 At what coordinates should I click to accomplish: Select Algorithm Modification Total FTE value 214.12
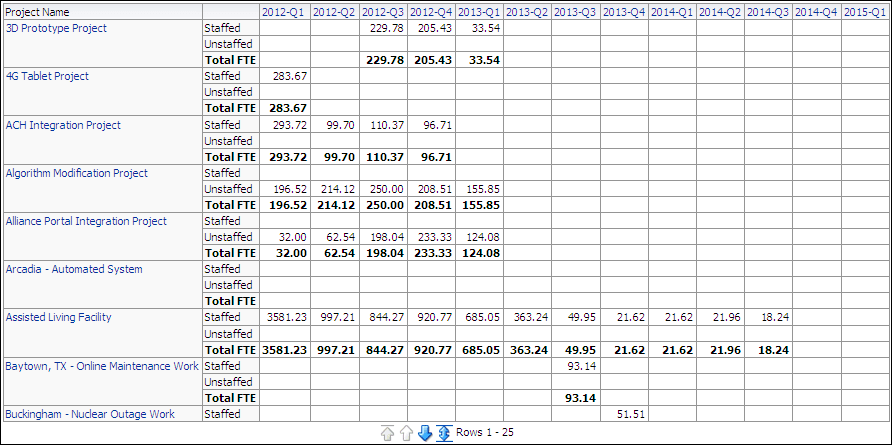tap(334, 204)
